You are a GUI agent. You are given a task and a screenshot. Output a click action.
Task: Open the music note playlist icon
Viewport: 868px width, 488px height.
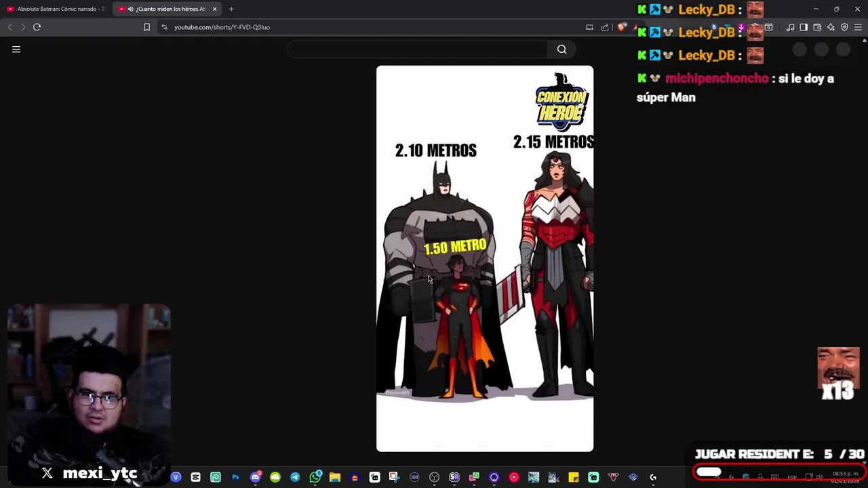[x=790, y=27]
